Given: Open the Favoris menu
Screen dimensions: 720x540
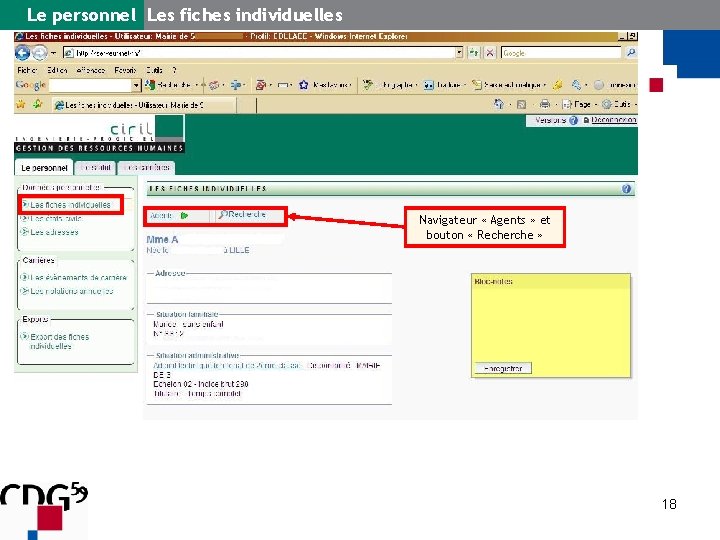Looking at the screenshot, I should (125, 70).
